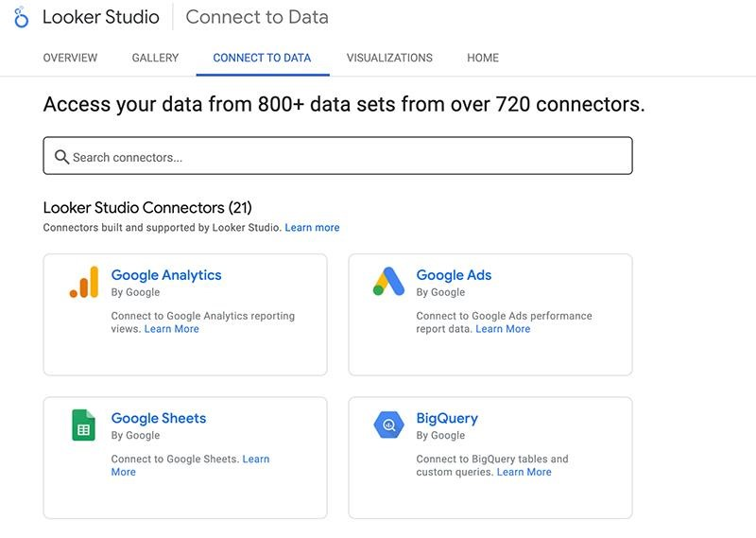Click the Looker Studio title text
This screenshot has height=538, width=756.
[x=101, y=17]
